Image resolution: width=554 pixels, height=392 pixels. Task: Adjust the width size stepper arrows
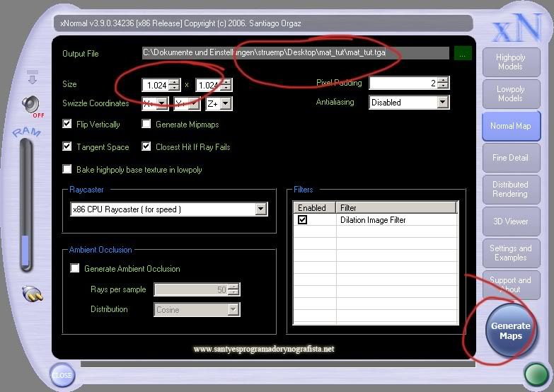coord(174,85)
